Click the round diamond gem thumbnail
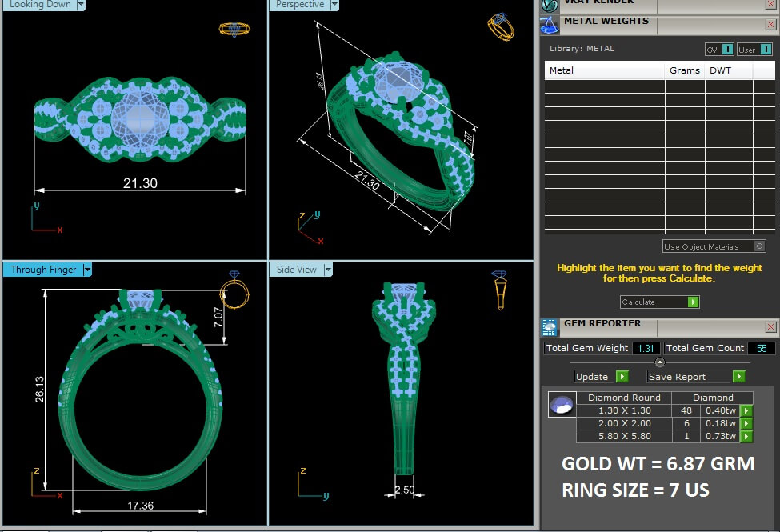The width and height of the screenshot is (780, 532). (x=562, y=404)
